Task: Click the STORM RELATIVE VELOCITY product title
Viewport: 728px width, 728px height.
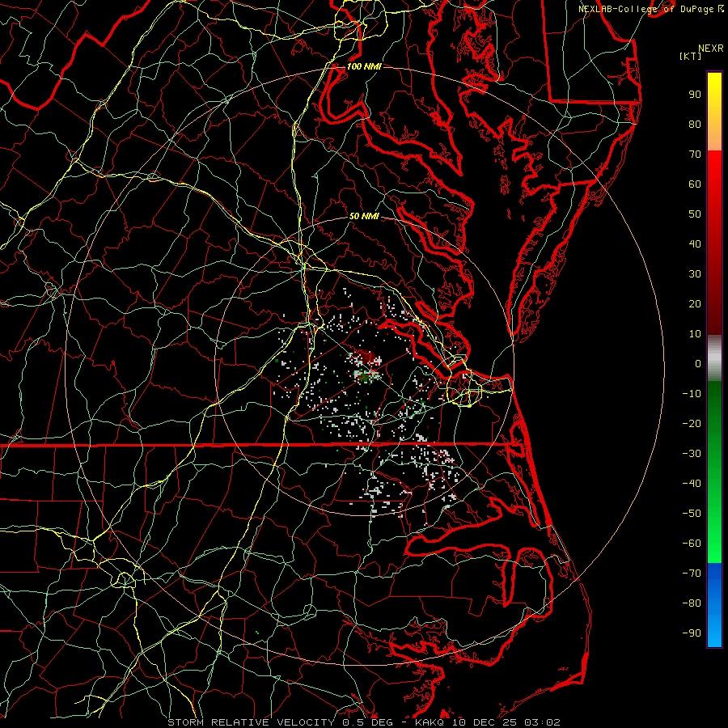Action: pos(251,722)
